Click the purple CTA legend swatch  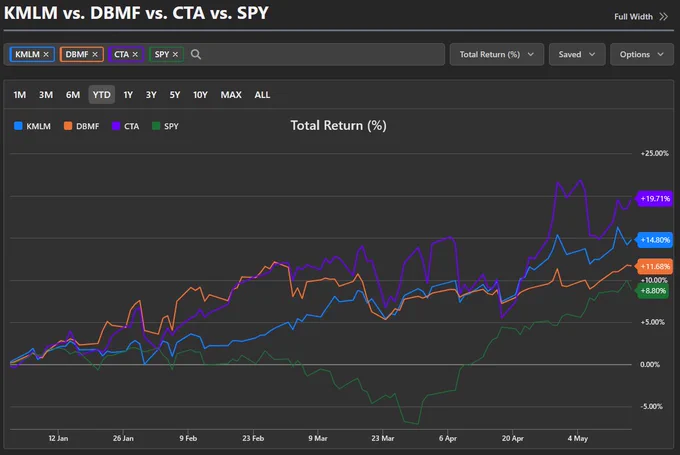[116, 126]
